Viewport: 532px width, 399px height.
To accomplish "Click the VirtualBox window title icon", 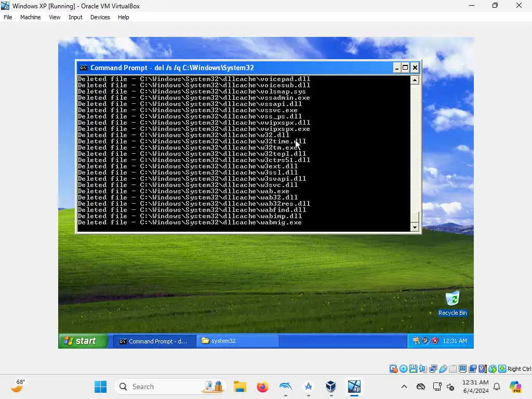I will pyautogui.click(x=5, y=6).
